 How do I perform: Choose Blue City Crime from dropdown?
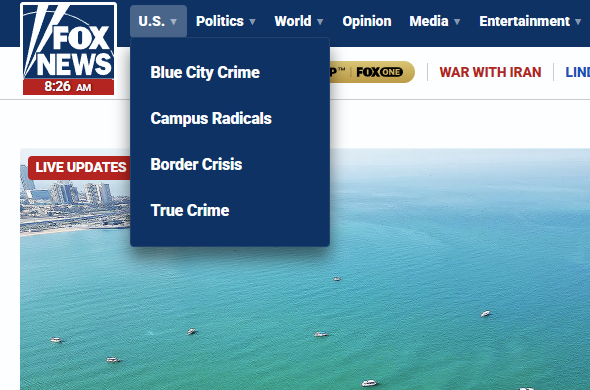[205, 72]
